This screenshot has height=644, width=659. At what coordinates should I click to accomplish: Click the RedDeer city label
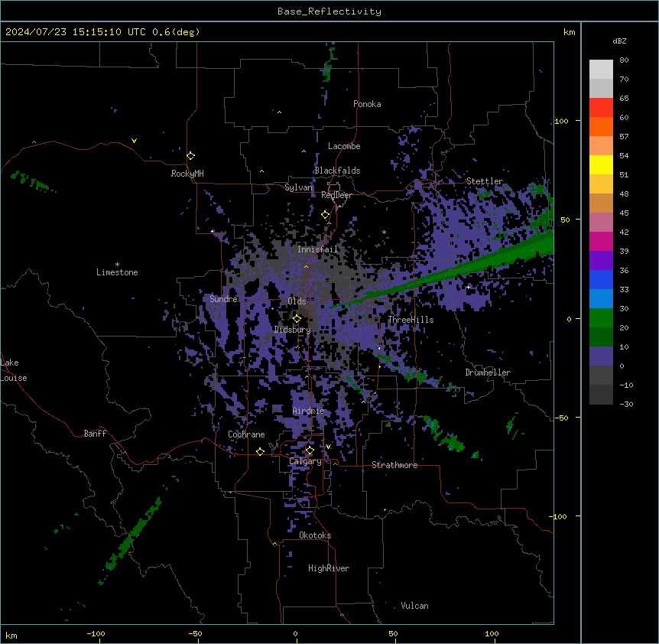coord(336,195)
